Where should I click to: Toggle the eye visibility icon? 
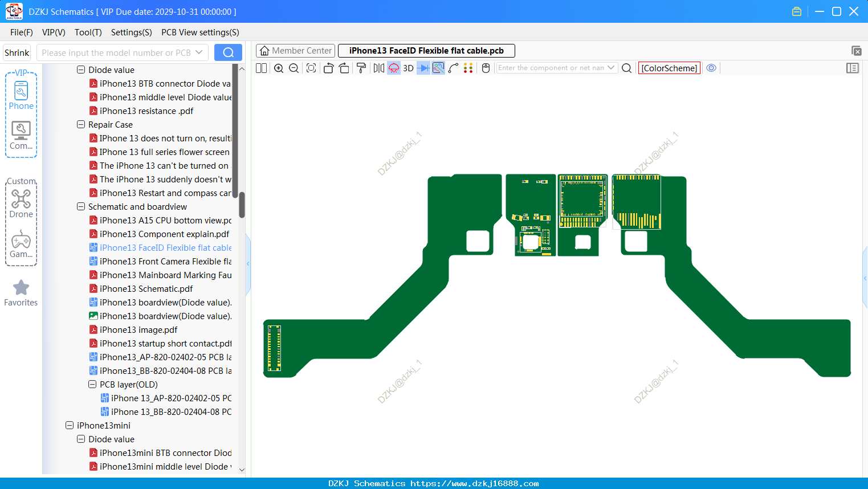[711, 68]
